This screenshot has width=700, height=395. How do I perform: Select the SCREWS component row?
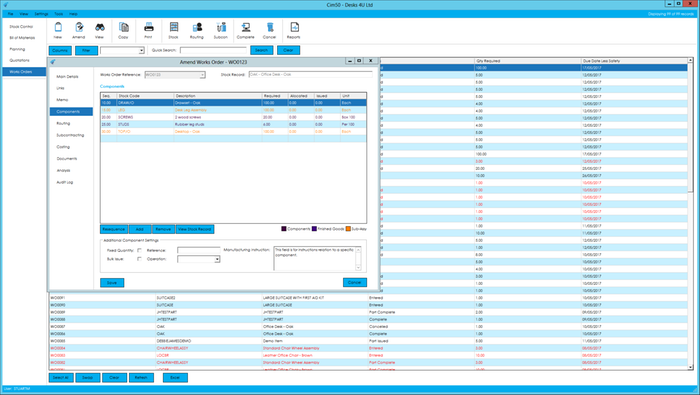pyautogui.click(x=233, y=117)
